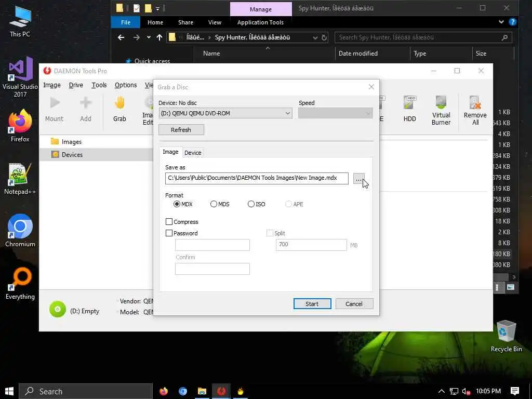Select the ISO format radio button
Viewport: 532px width, 399px height.
pyautogui.click(x=251, y=204)
